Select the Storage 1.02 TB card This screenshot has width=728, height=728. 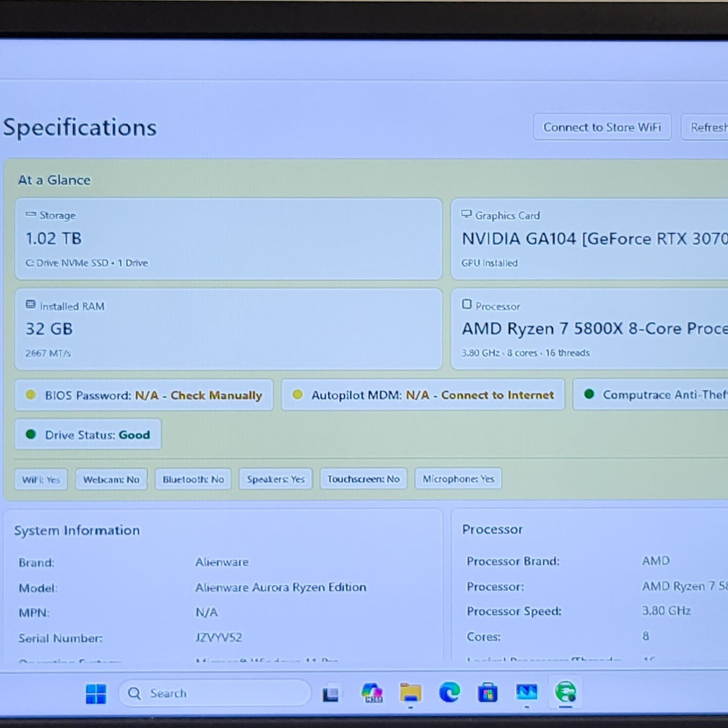click(229, 239)
